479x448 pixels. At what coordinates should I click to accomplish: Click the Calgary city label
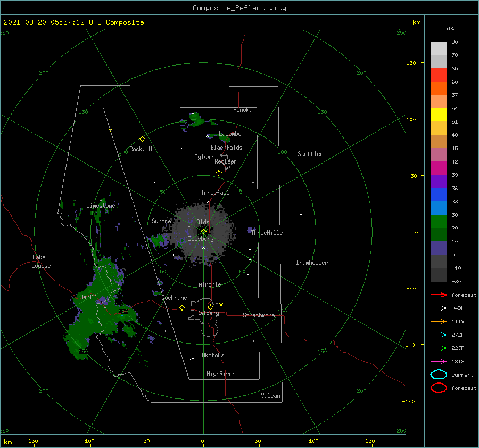(x=208, y=313)
